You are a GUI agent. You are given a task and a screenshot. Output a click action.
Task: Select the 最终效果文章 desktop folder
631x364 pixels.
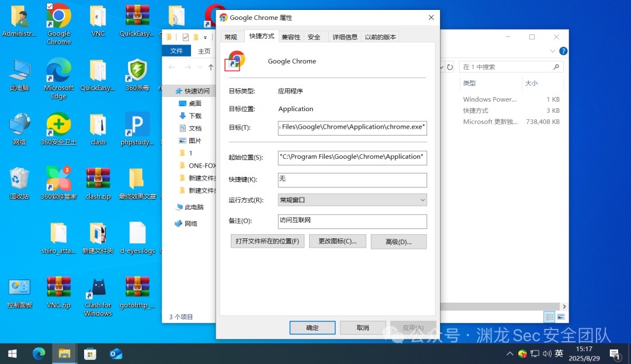(137, 183)
